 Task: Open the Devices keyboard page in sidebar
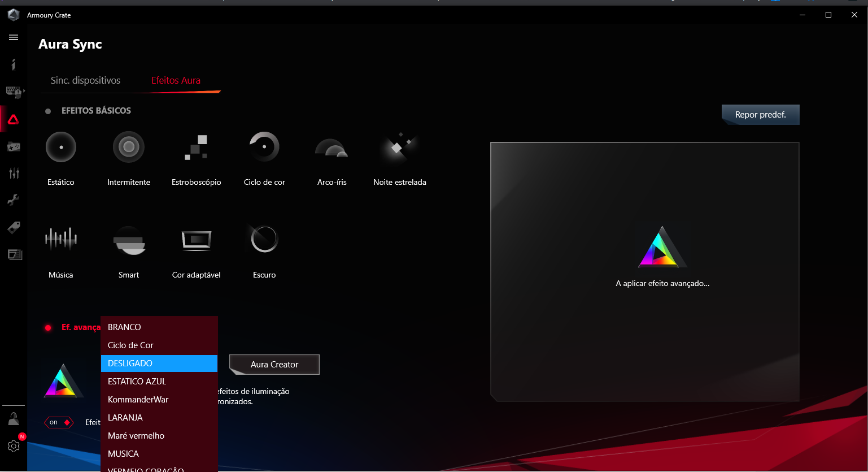click(x=15, y=91)
